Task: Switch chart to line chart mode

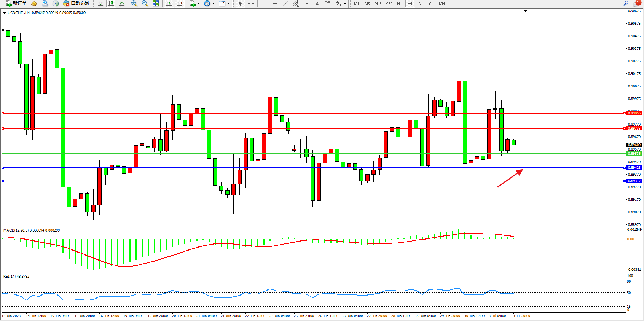Action: point(122,3)
